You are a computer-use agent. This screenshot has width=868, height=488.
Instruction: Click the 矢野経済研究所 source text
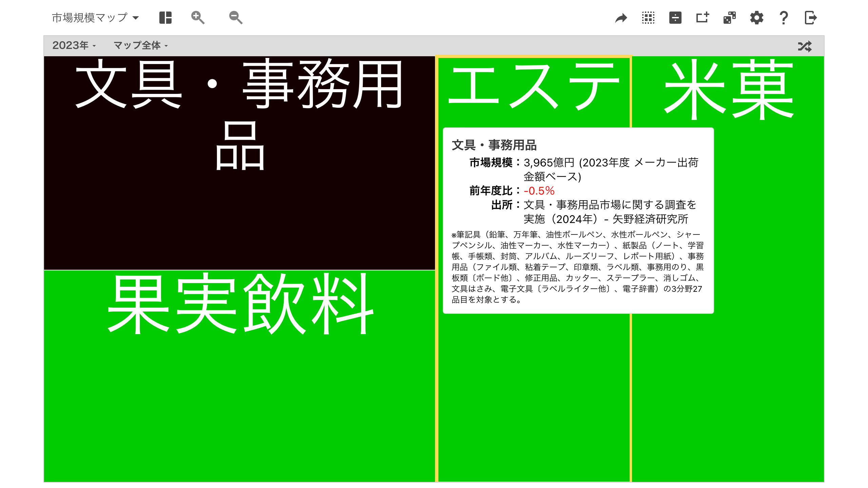click(x=650, y=219)
